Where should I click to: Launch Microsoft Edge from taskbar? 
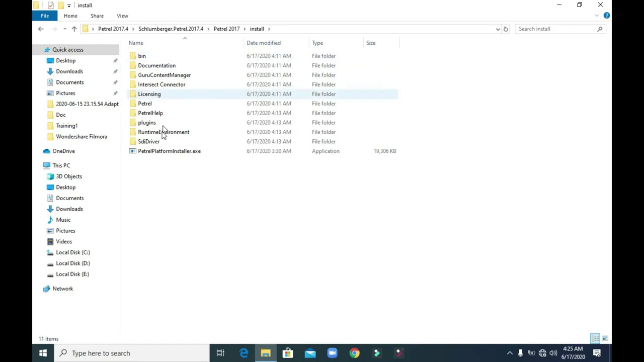pyautogui.click(x=244, y=353)
